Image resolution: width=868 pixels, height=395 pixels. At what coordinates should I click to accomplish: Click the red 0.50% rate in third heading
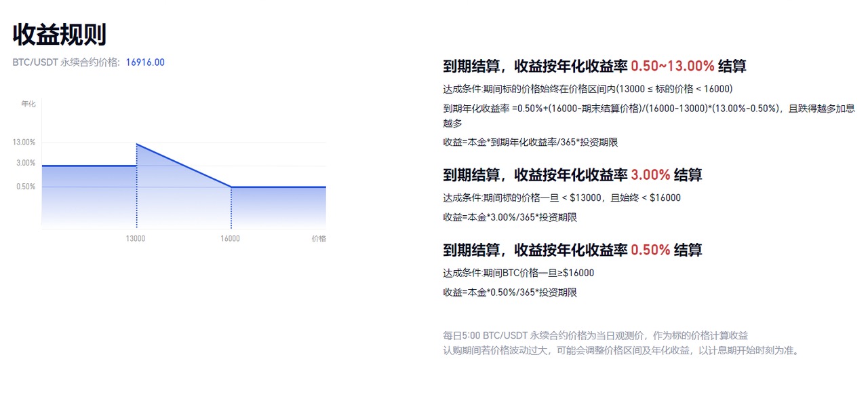pos(650,250)
